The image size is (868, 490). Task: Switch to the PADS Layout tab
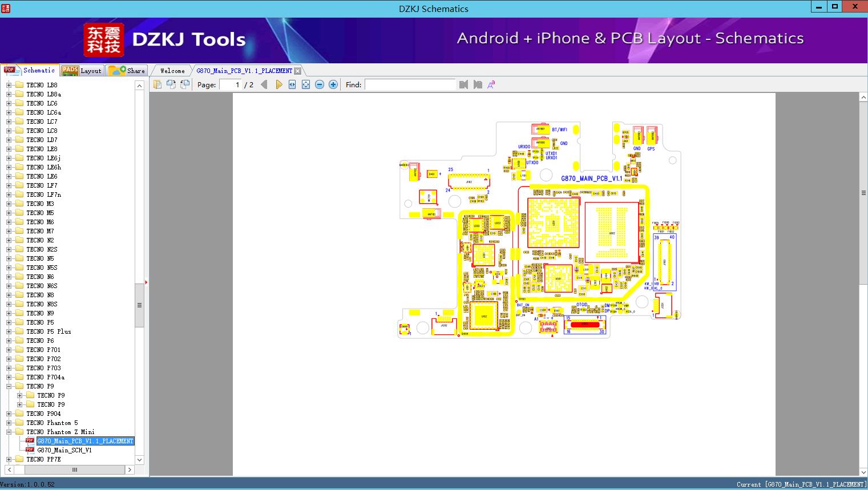pos(82,70)
